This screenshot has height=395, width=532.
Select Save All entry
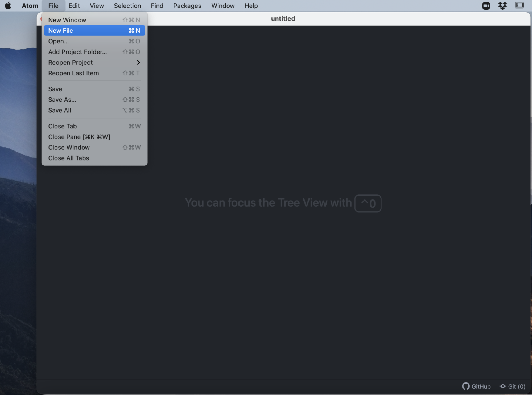(x=94, y=111)
